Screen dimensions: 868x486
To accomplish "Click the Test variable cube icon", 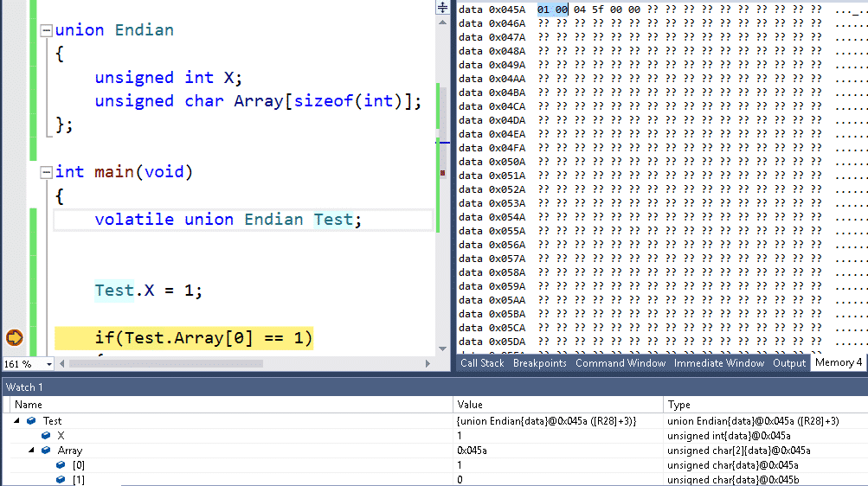I will [x=31, y=421].
